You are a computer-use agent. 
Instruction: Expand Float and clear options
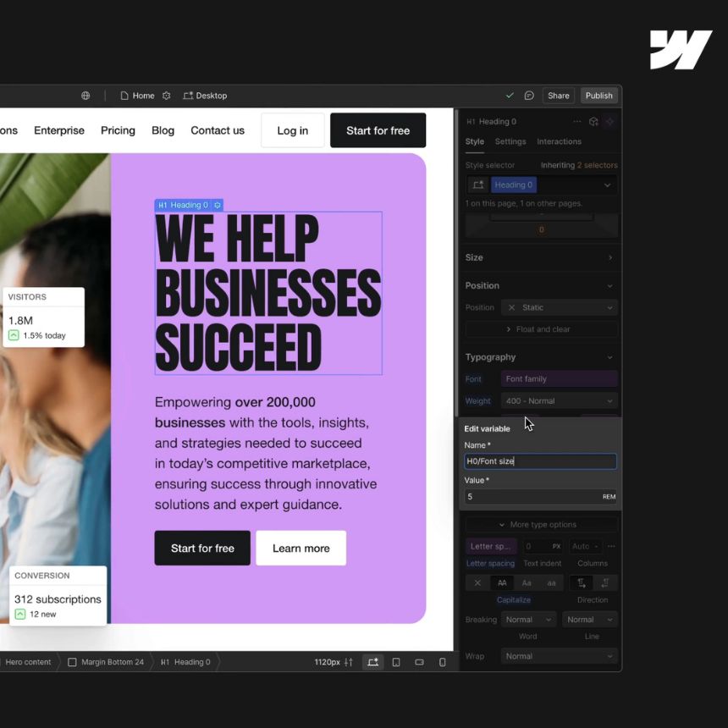coord(542,329)
